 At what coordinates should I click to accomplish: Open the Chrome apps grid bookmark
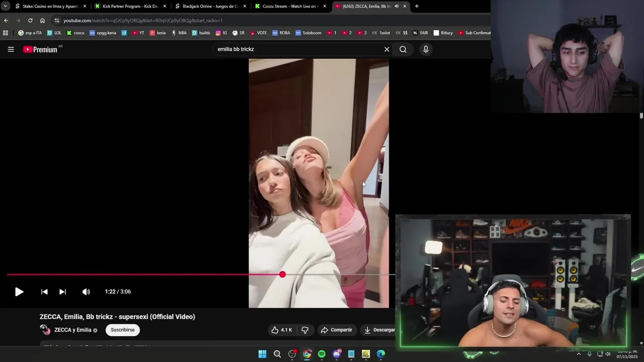[6, 33]
